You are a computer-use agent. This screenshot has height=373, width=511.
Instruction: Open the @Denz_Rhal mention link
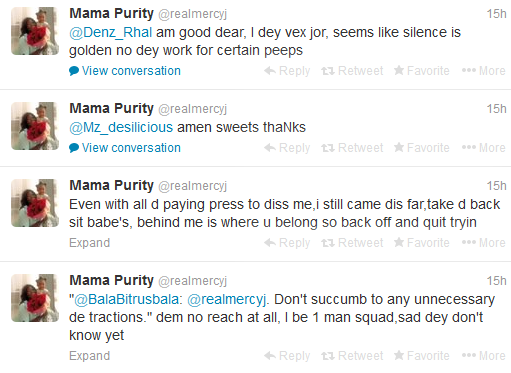[111, 33]
